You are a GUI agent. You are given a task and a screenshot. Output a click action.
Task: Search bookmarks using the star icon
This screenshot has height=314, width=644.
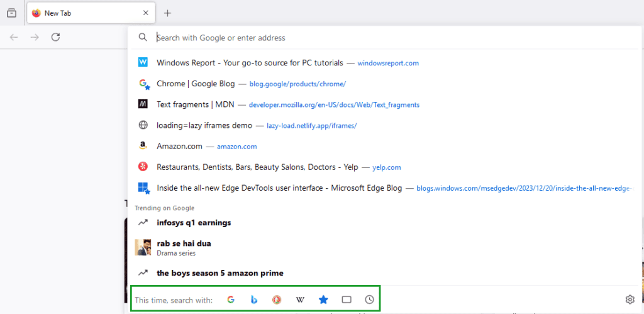coord(323,300)
